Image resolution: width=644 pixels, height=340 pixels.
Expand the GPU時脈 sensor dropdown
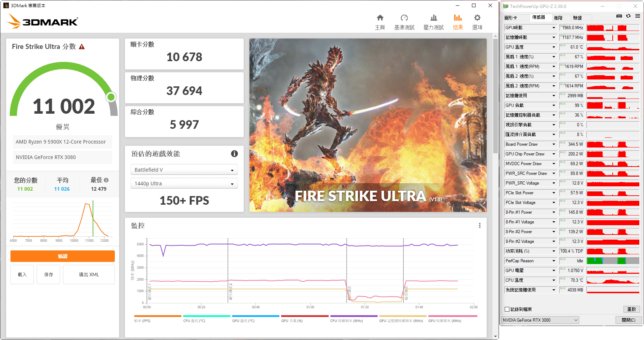554,28
